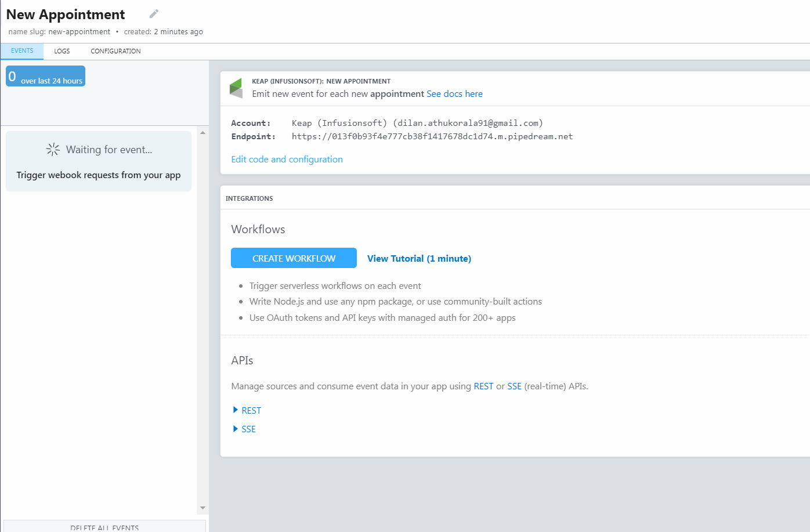Screen dimensions: 810x532
Task: Click the events list scroll down arrow
Action: click(x=202, y=508)
